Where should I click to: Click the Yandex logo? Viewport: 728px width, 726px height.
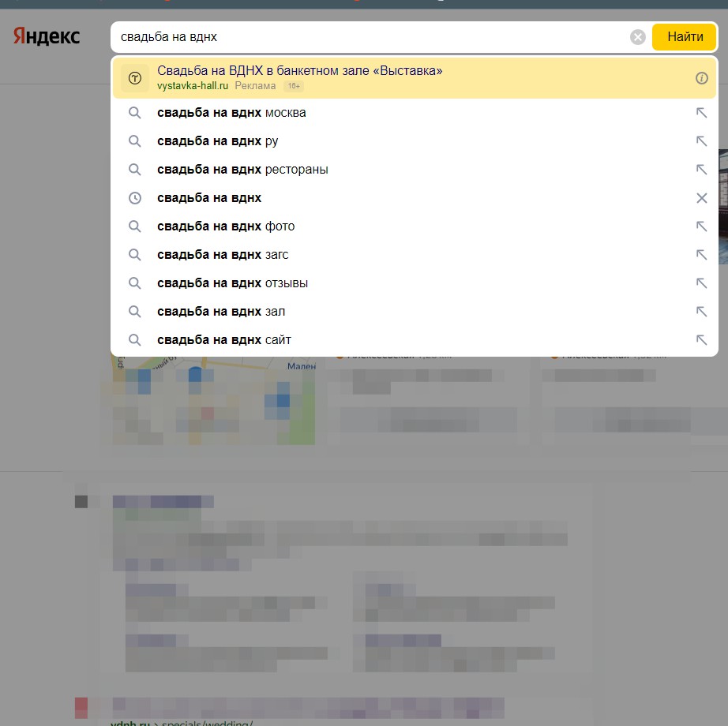[47, 36]
